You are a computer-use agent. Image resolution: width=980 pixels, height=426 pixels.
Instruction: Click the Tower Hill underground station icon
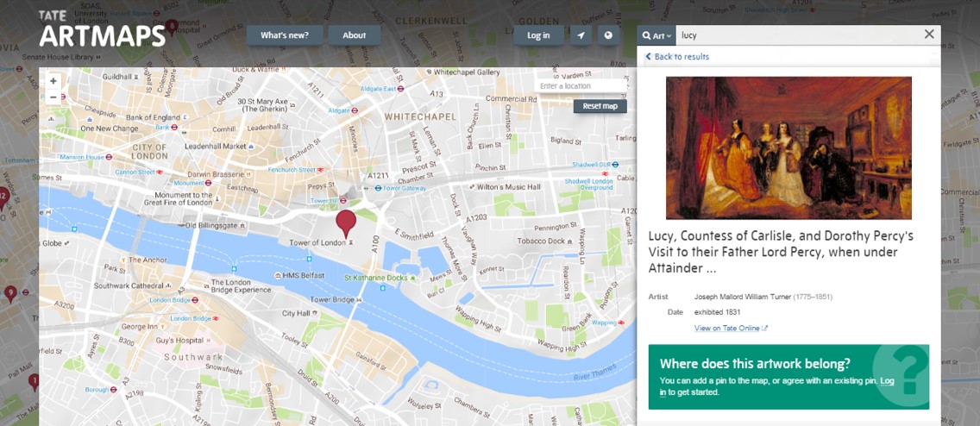coord(342,201)
